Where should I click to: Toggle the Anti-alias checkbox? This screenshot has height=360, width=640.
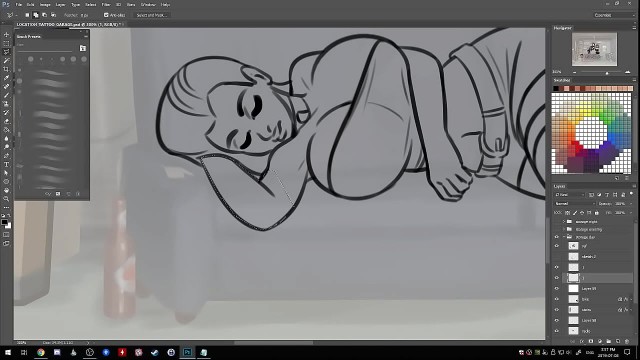pyautogui.click(x=106, y=15)
